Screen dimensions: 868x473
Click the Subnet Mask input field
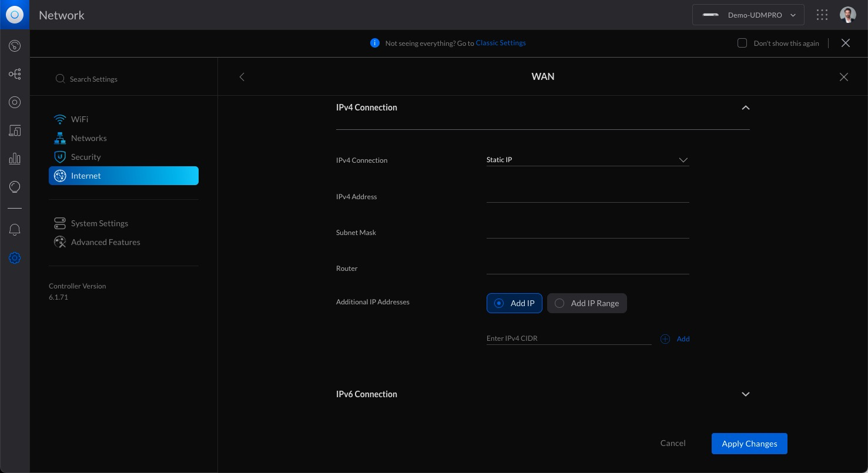click(588, 232)
